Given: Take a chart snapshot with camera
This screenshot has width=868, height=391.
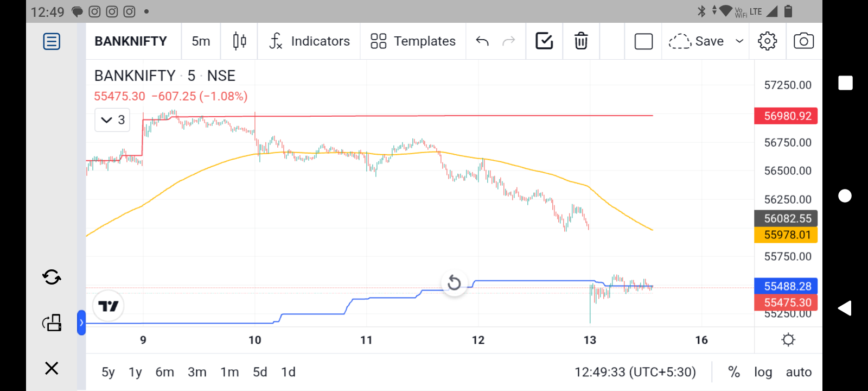Looking at the screenshot, I should (x=803, y=41).
